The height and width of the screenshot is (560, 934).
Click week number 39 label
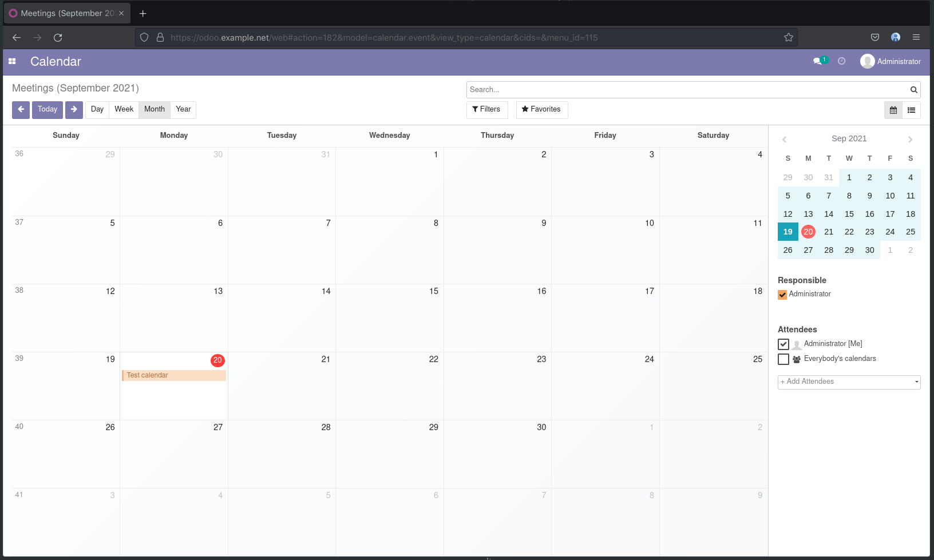[19, 359]
